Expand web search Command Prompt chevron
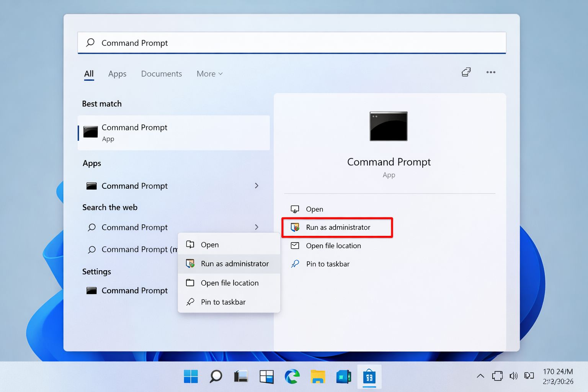Screen dimensions: 588x392 point(256,227)
